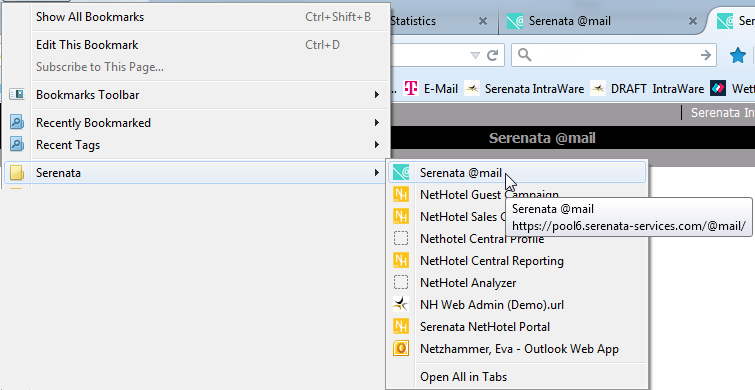Screen dimensions: 755x390
Task: Open Netzhammer, Eva - Outlook Web App bookmark
Action: click(517, 349)
